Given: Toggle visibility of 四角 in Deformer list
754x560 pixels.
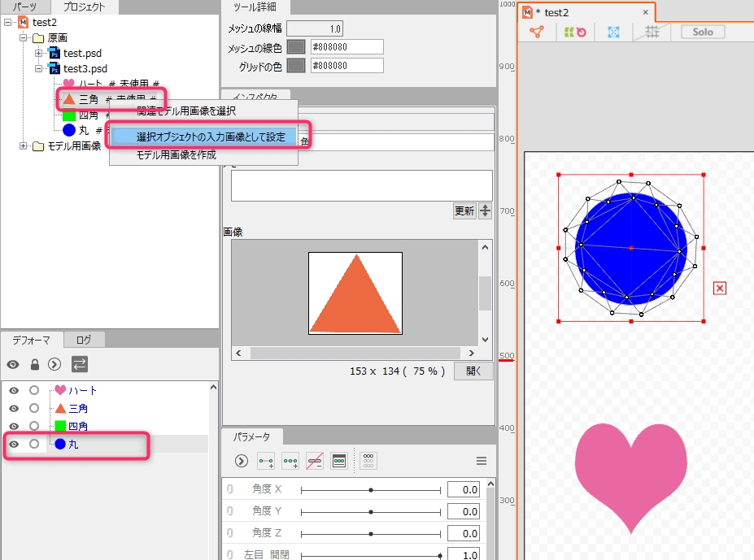Looking at the screenshot, I should 14,426.
